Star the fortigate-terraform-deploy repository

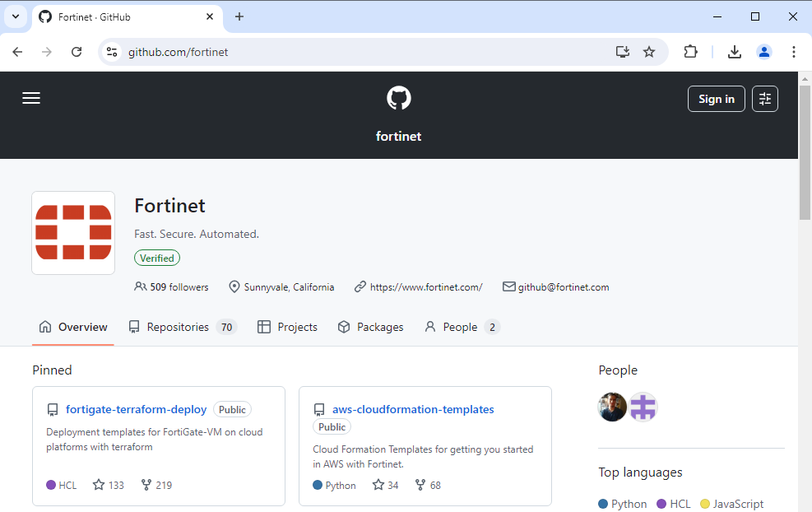98,485
